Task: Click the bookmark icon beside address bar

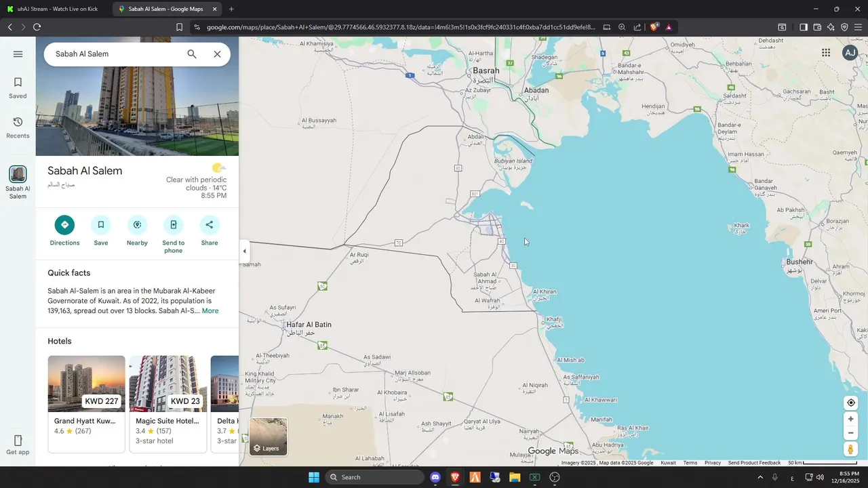Action: [179, 27]
